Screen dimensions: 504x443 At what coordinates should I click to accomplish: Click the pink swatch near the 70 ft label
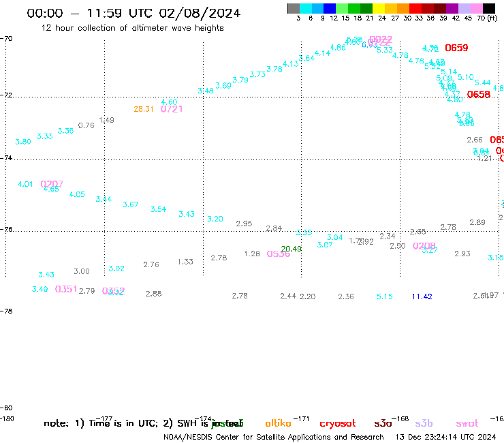(x=476, y=8)
